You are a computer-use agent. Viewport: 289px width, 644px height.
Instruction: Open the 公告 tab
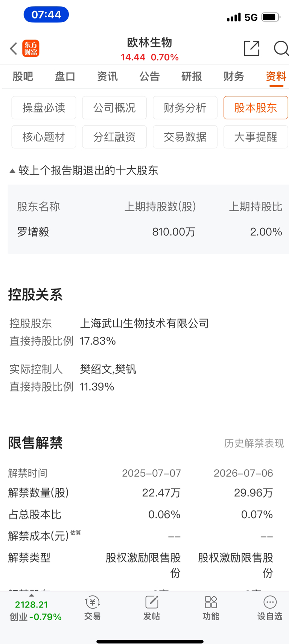[x=149, y=76]
